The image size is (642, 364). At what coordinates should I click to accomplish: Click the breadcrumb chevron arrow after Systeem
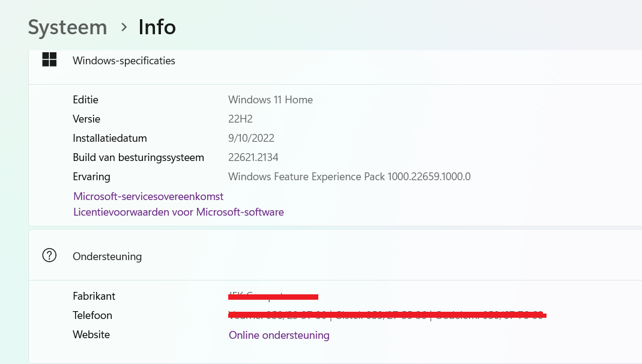(x=124, y=27)
